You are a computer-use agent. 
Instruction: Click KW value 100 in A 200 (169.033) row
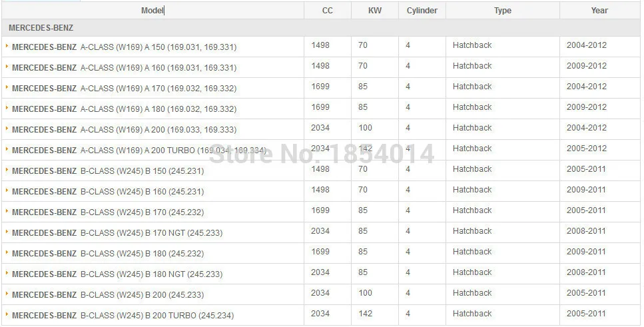(x=365, y=128)
